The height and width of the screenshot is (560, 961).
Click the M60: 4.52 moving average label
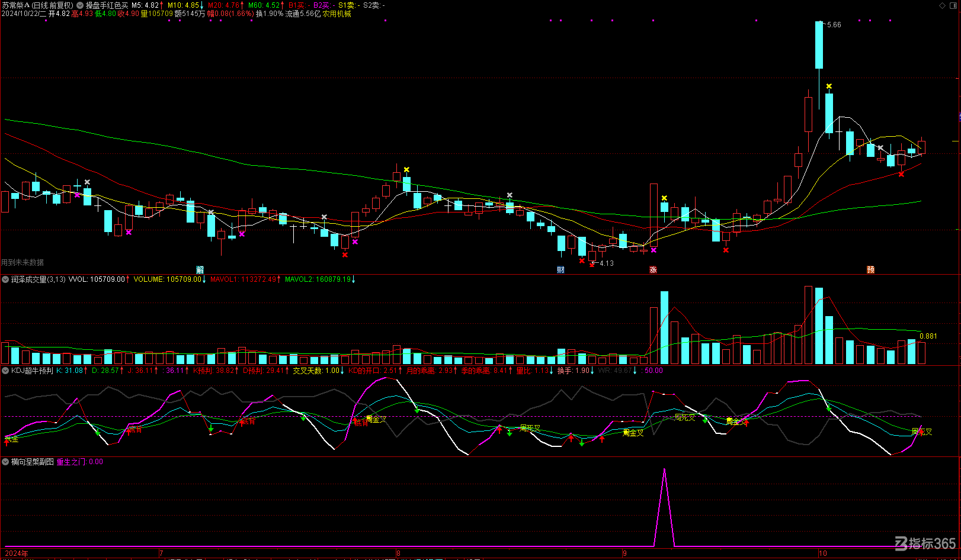[x=264, y=5]
